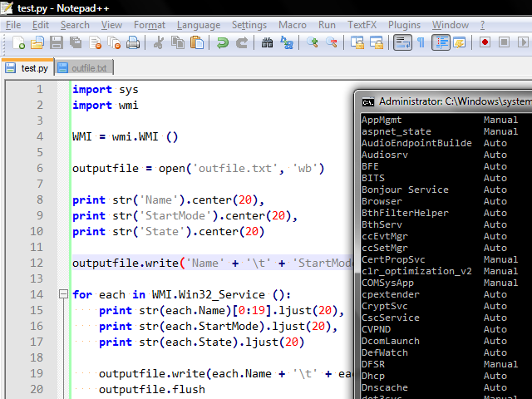Open the Format menu
The height and width of the screenshot is (399, 532).
pyautogui.click(x=150, y=25)
